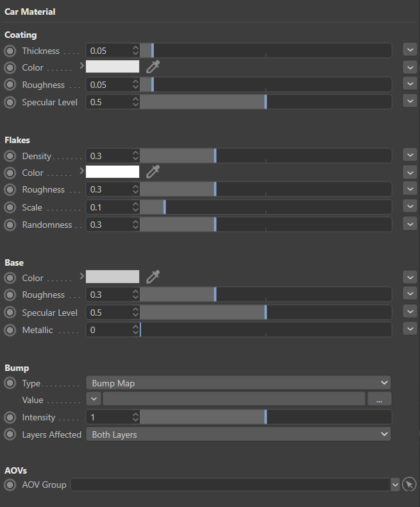
Task: Click the Coating Color eyedropper icon
Action: (153, 67)
